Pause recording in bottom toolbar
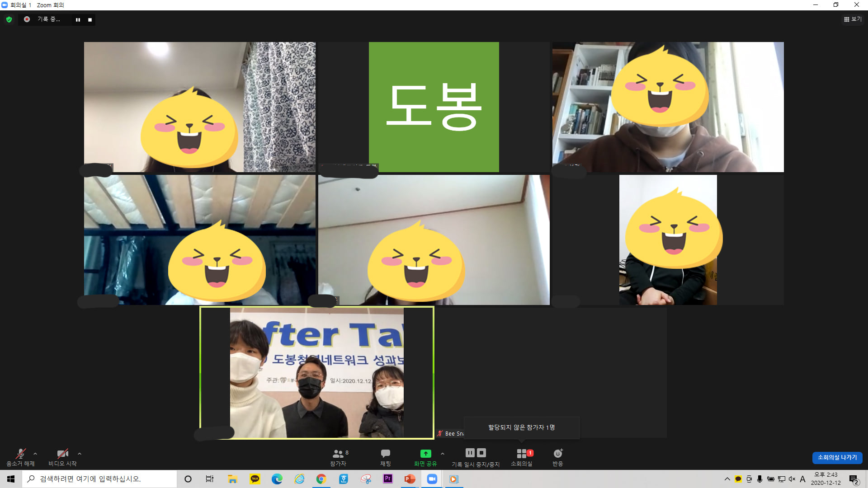Screen dimensions: 868x488 point(470,453)
